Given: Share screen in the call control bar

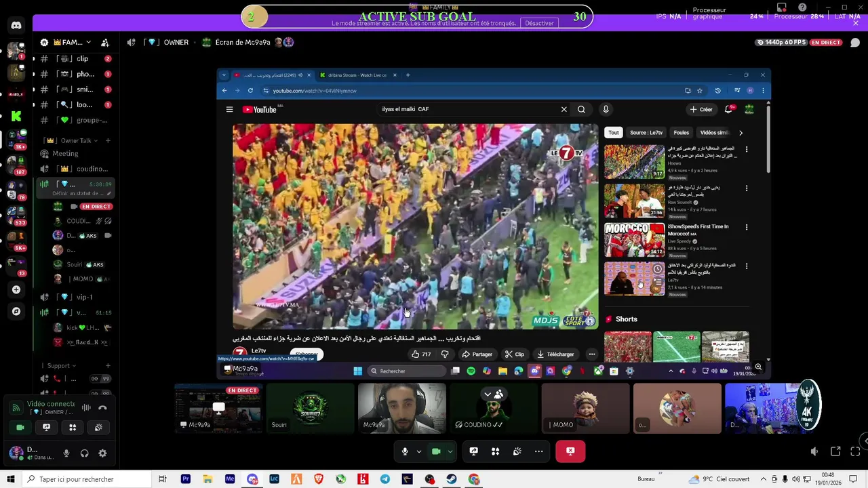Looking at the screenshot, I should tap(473, 451).
